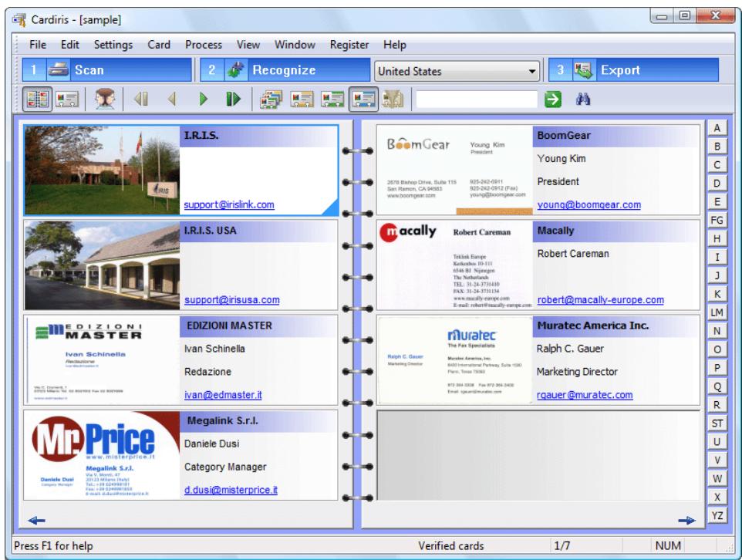The width and height of the screenshot is (742, 560).
Task: Jump to index tab YZ
Action: point(717,515)
